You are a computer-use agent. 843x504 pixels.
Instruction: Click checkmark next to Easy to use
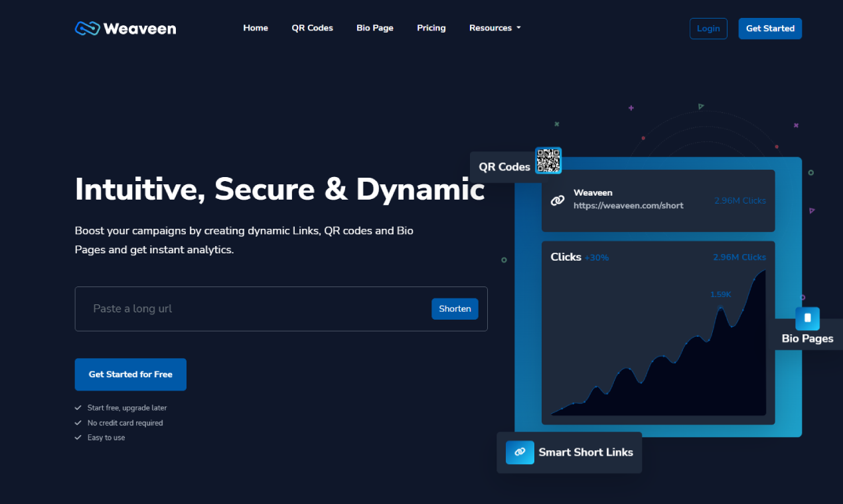(78, 438)
